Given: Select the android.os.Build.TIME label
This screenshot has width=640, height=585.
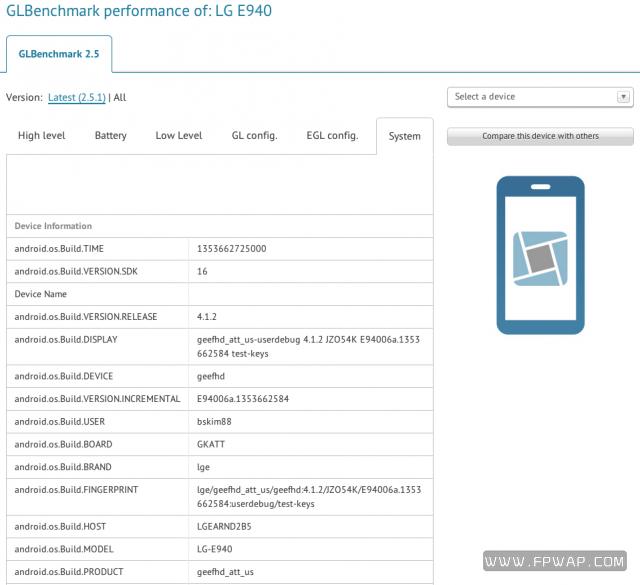Looking at the screenshot, I should click(x=59, y=249).
